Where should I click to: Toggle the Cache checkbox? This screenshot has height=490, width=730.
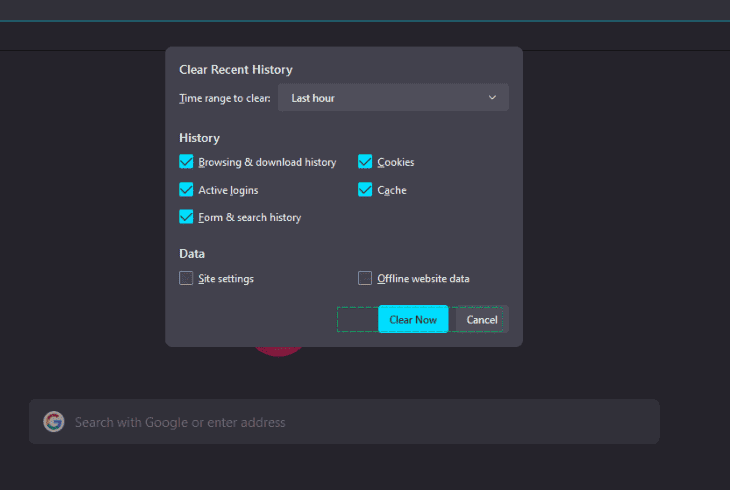pyautogui.click(x=365, y=190)
